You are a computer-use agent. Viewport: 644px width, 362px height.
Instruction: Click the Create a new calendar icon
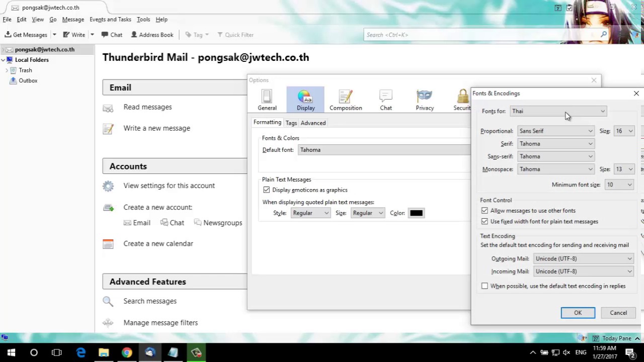108,244
